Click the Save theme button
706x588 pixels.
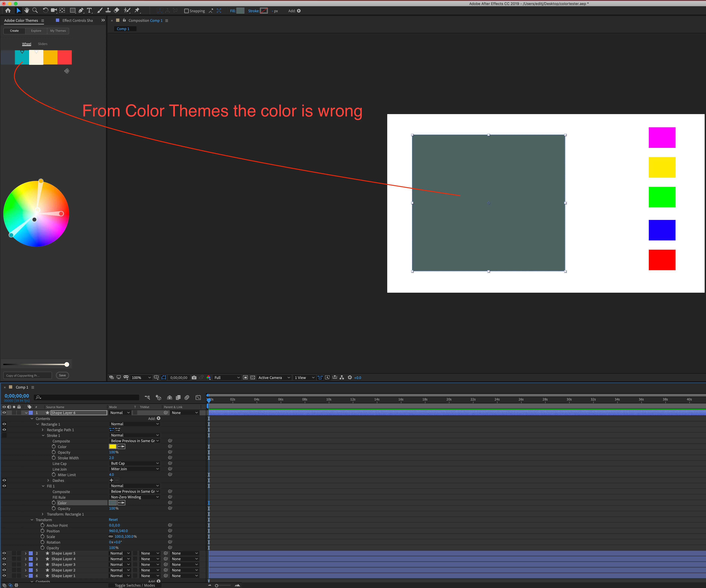tap(62, 375)
